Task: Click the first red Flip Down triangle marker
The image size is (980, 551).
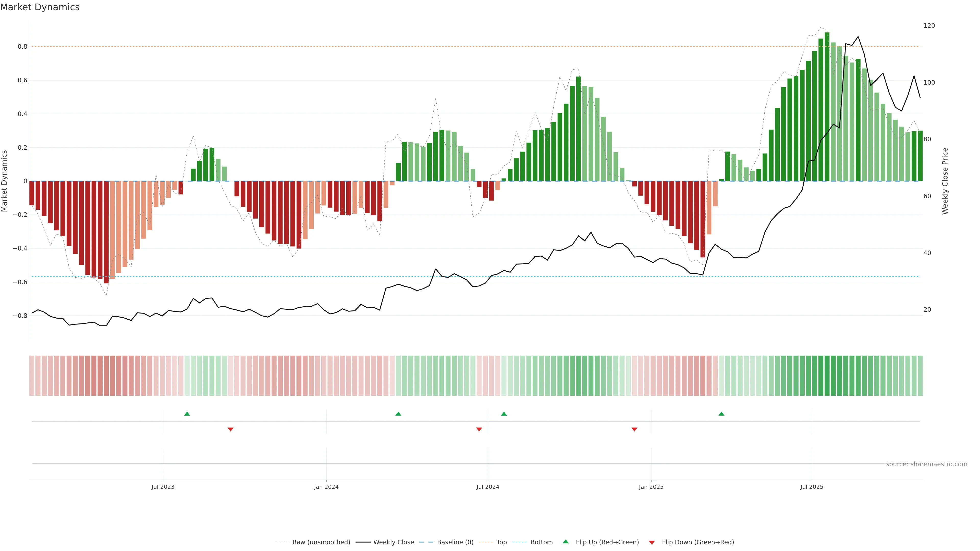Action: [230, 429]
